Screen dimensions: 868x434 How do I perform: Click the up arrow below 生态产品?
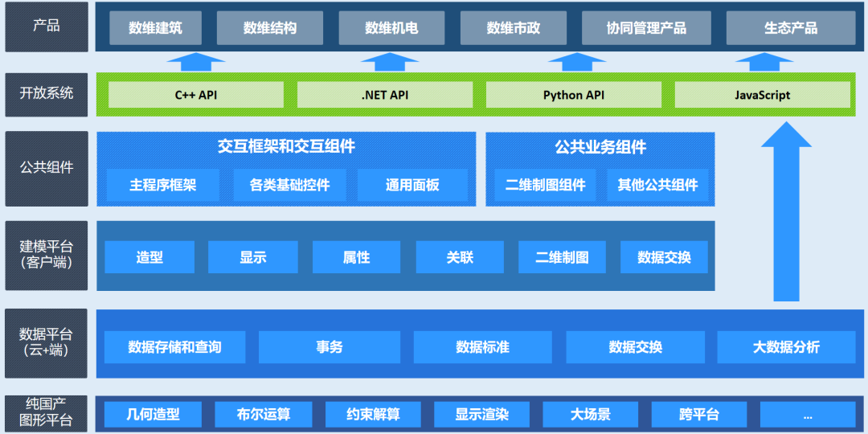click(x=764, y=63)
